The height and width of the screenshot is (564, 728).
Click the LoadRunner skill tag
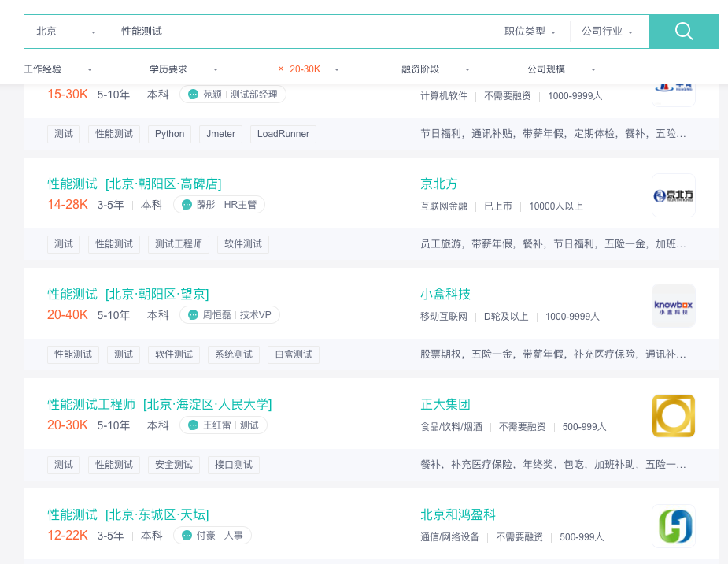tap(283, 134)
